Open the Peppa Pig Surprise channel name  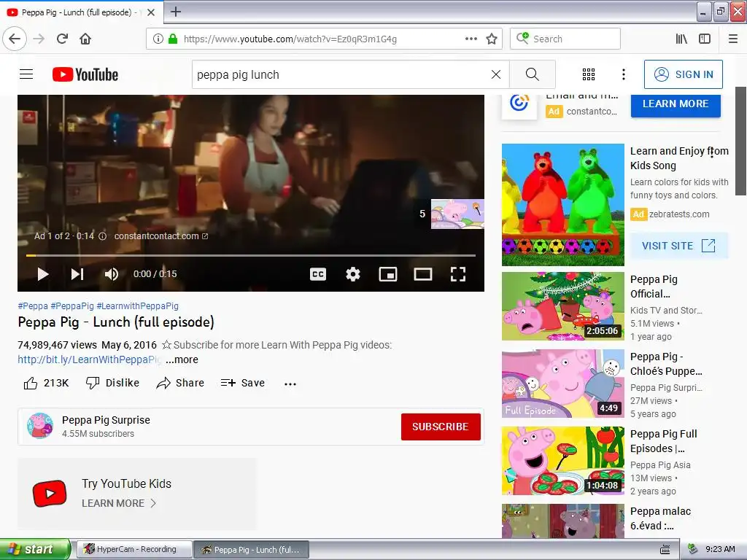click(x=106, y=420)
